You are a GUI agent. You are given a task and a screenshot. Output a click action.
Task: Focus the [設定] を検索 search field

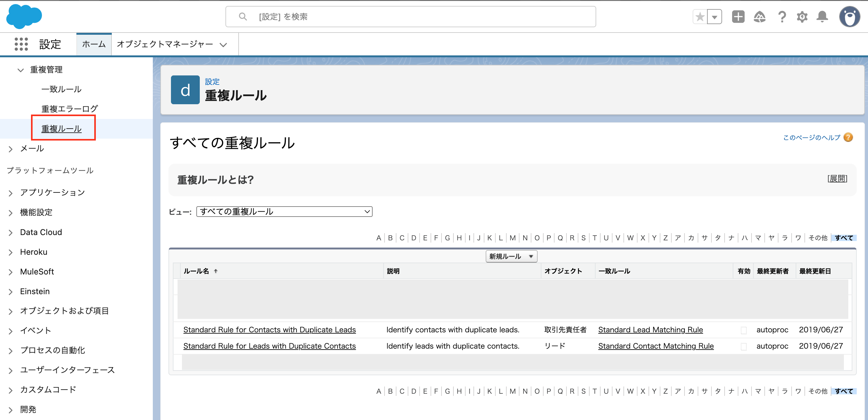[x=411, y=17]
